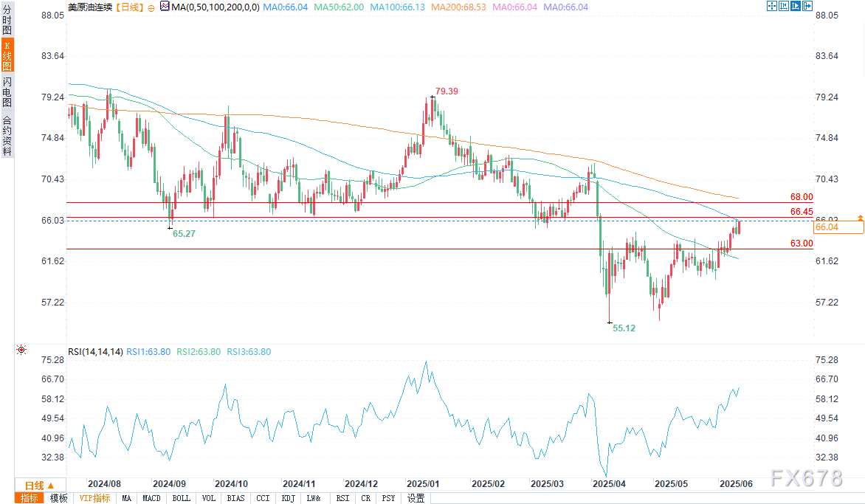Choose the KDJ indicator button

(x=286, y=498)
